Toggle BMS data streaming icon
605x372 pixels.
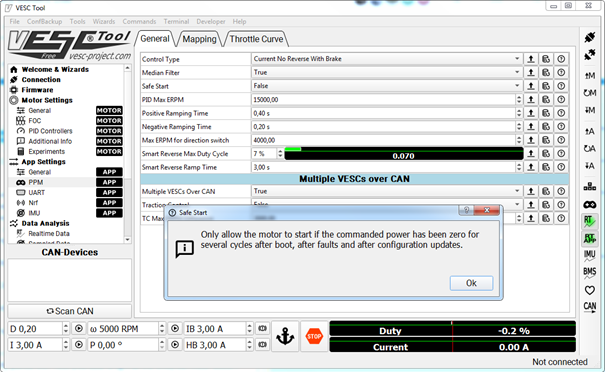coord(590,273)
